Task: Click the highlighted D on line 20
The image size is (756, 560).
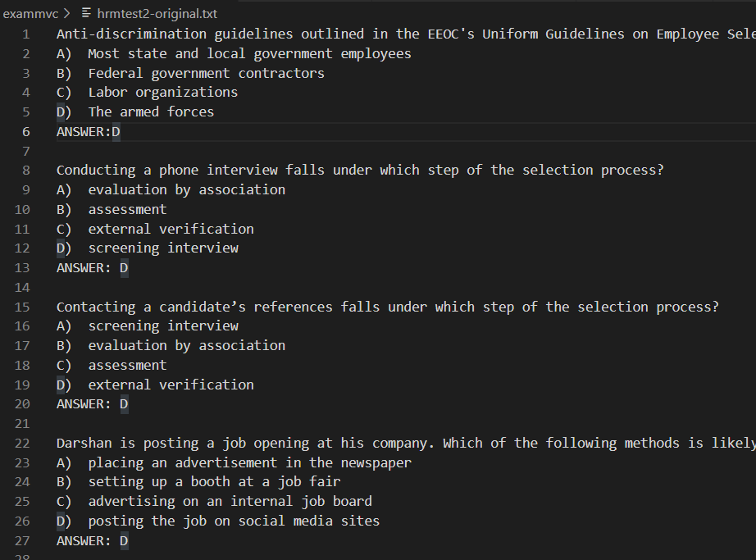Action: [x=124, y=403]
